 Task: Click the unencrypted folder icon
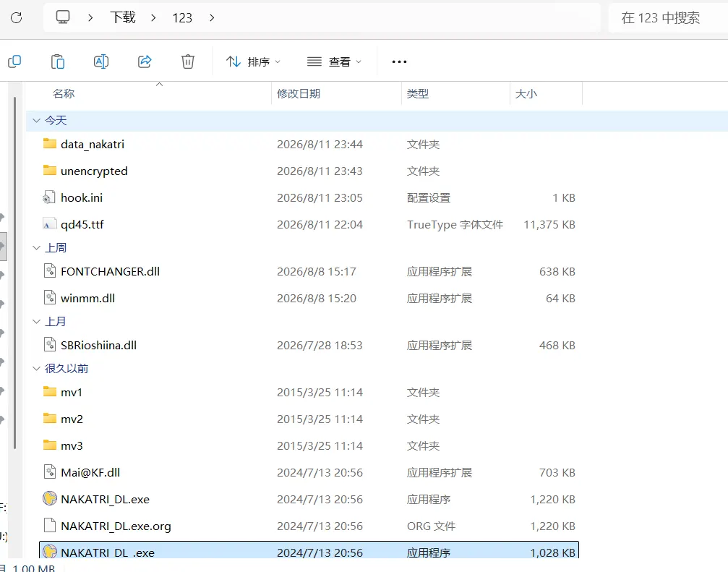[50, 171]
